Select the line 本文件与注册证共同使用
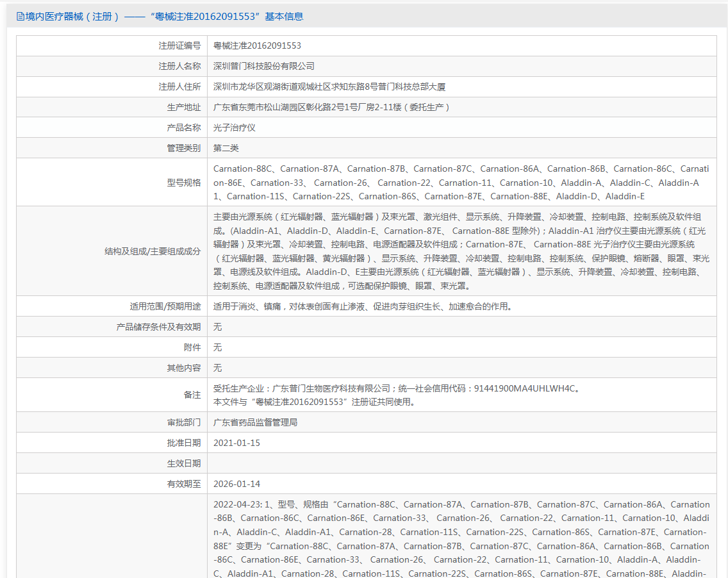 point(314,402)
